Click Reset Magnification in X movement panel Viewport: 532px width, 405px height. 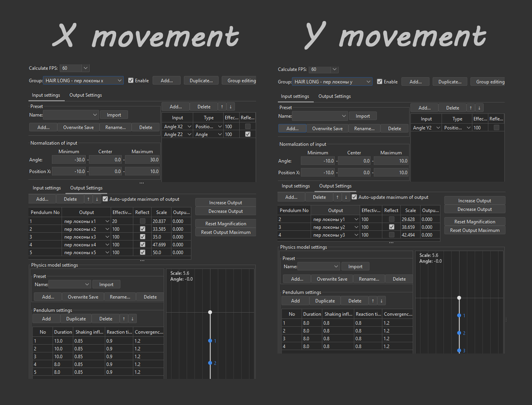click(x=226, y=224)
